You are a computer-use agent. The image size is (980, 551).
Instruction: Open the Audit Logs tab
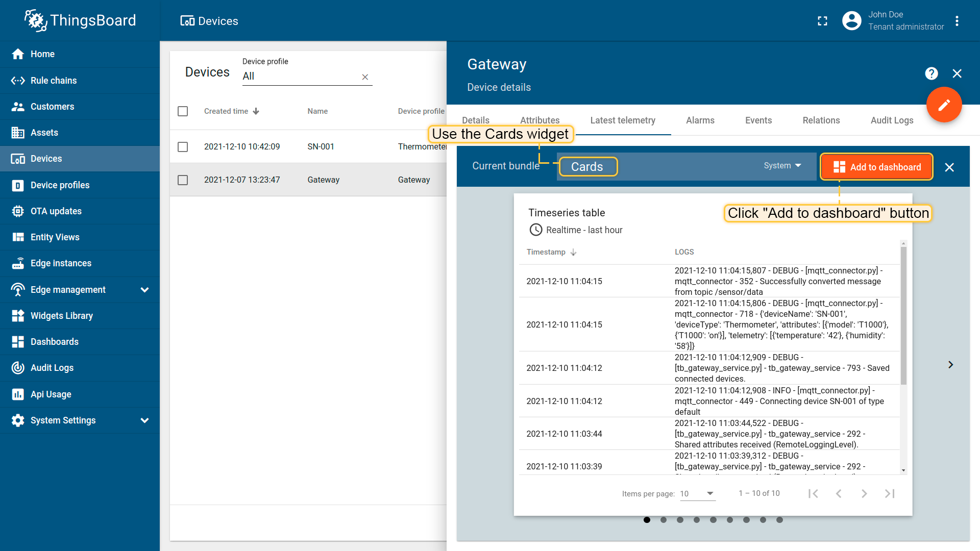click(892, 120)
